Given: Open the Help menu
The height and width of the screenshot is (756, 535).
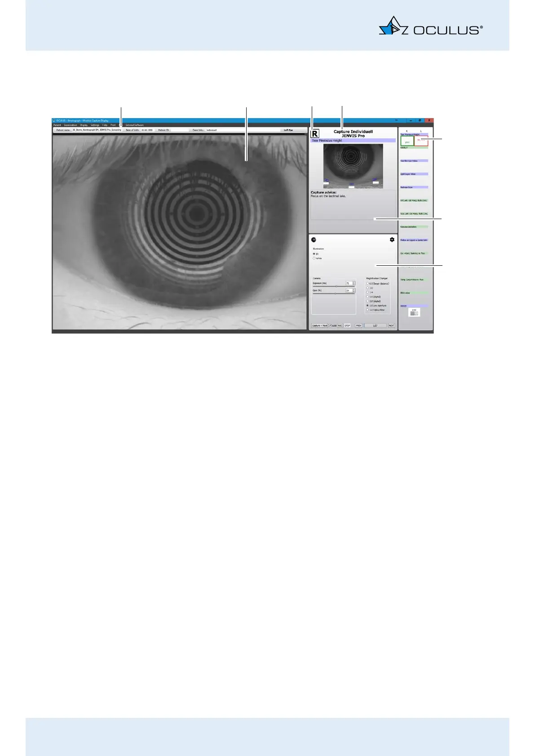Looking at the screenshot, I should click(105, 125).
